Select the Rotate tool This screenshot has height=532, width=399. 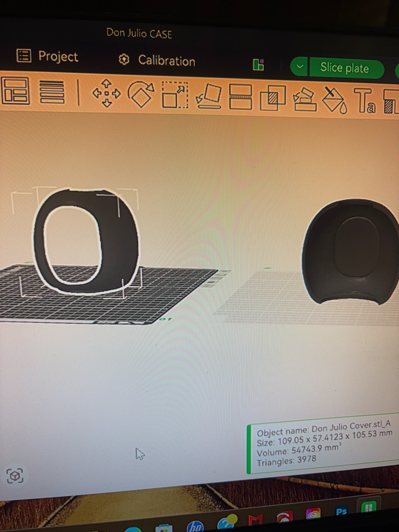(x=141, y=94)
